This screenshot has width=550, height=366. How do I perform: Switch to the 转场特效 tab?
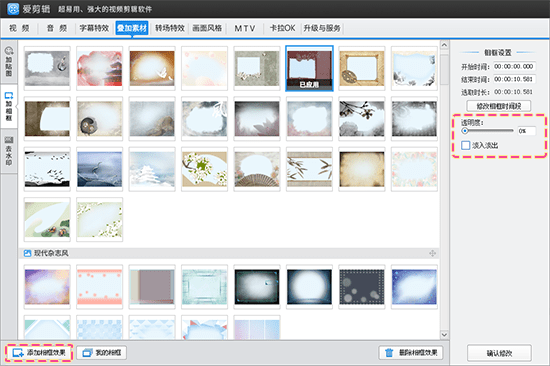[170, 28]
